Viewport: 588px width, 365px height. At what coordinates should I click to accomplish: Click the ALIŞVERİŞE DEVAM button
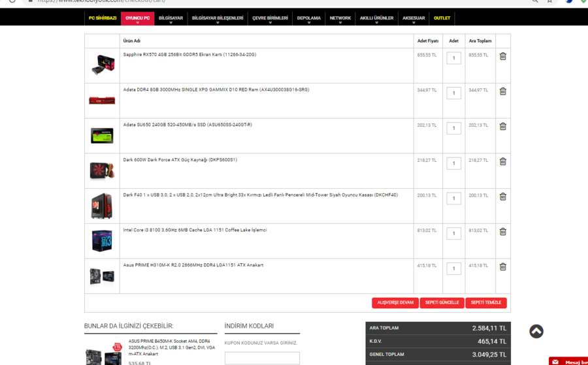tap(395, 303)
